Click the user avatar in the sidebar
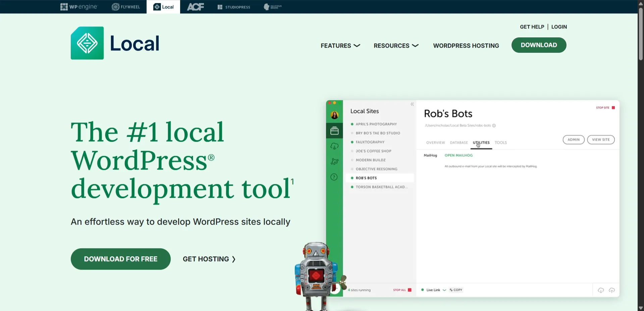The width and height of the screenshot is (644, 311). [x=335, y=115]
